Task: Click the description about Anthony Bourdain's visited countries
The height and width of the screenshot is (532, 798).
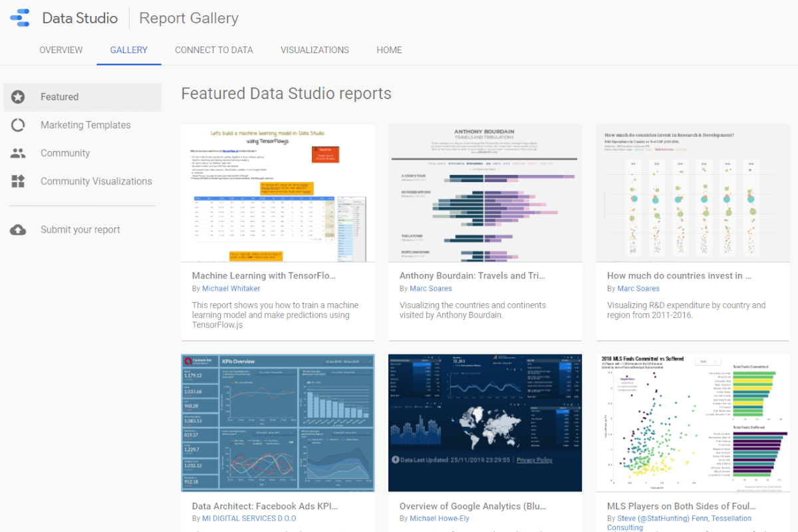Action: pos(473,310)
